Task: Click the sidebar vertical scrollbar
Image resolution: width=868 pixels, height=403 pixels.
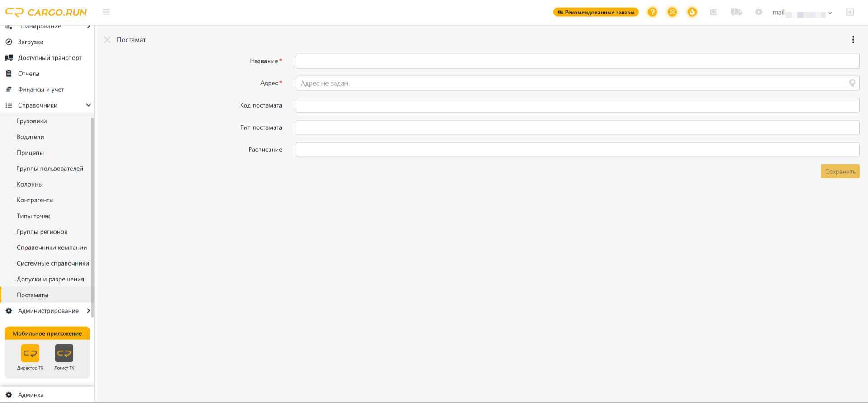Action: click(92, 217)
